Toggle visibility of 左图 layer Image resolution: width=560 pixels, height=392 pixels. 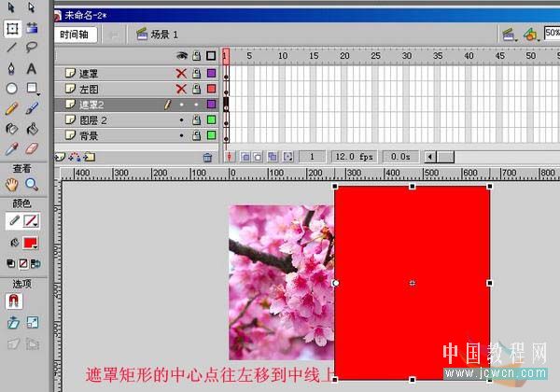181,89
